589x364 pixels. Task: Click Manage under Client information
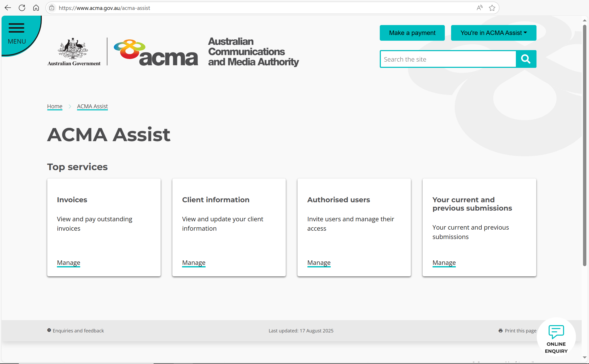pos(194,262)
